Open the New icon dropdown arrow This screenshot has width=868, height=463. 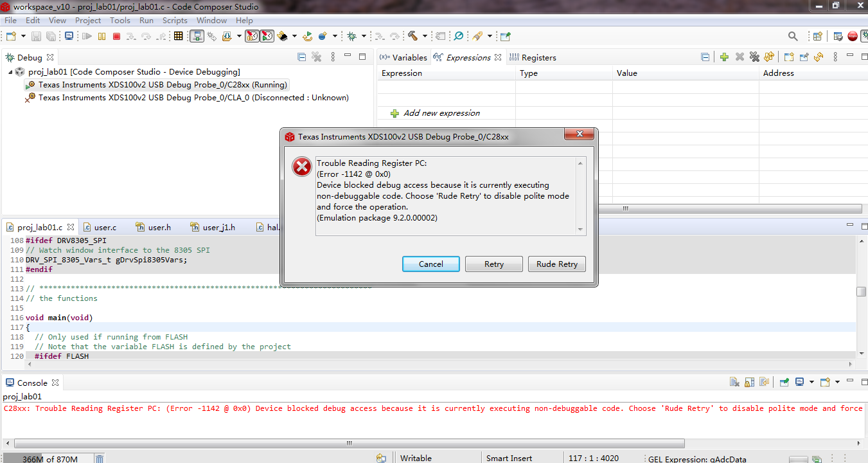(24, 37)
